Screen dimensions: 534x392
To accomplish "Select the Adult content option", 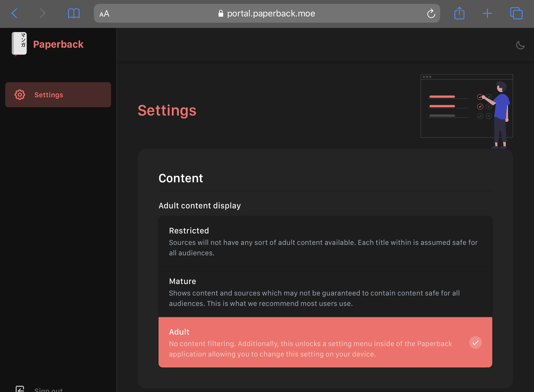I will pos(325,342).
